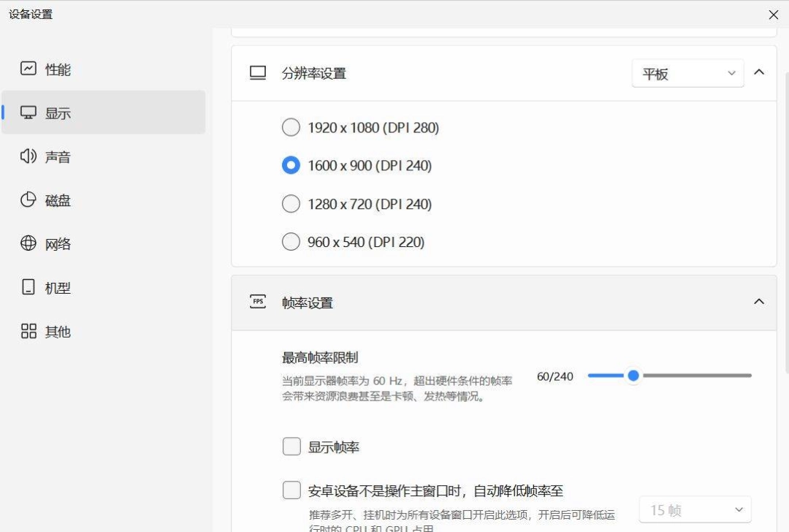Click the 分辨率设置 heading text

tap(314, 74)
